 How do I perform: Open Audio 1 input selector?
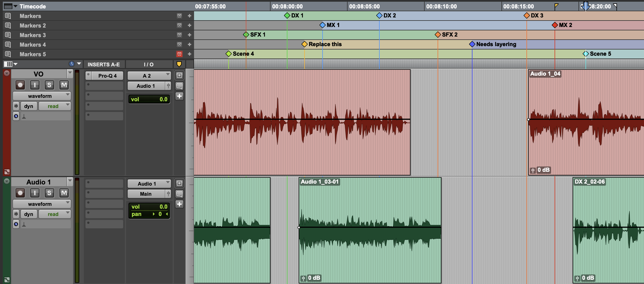pyautogui.click(x=149, y=184)
